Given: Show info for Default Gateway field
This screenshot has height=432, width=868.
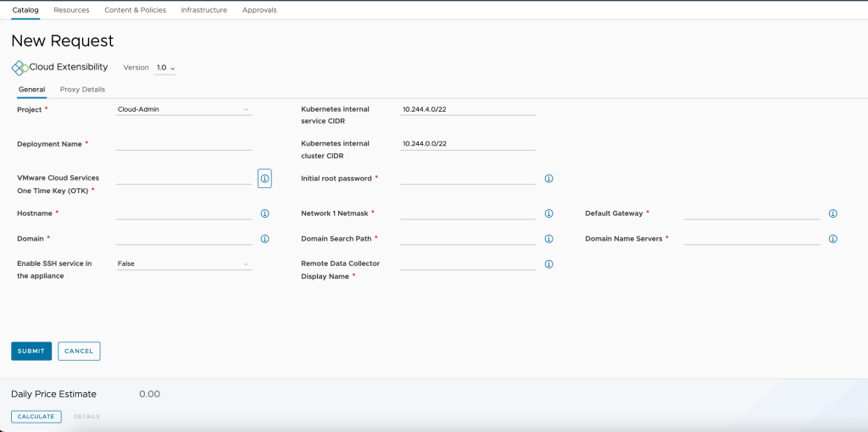Looking at the screenshot, I should [832, 213].
